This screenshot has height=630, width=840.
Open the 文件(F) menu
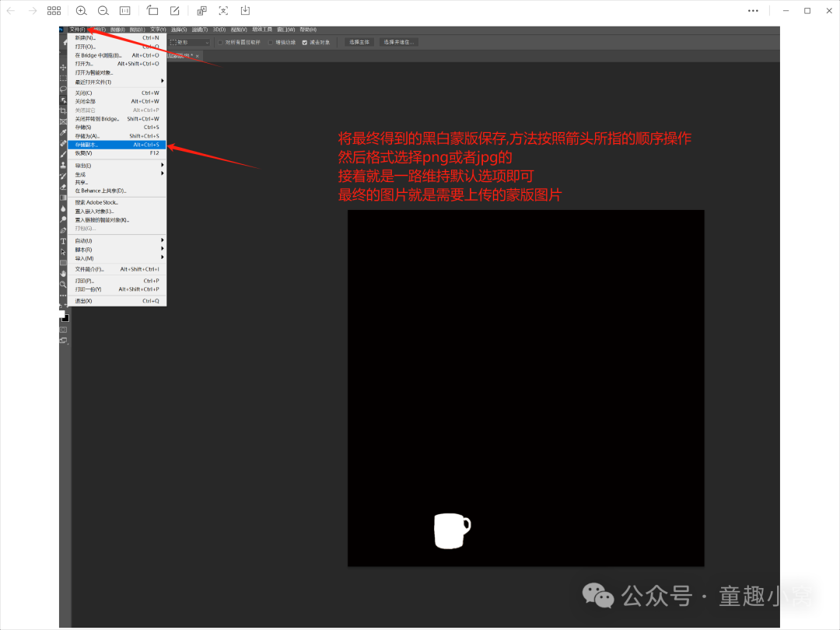(x=77, y=30)
